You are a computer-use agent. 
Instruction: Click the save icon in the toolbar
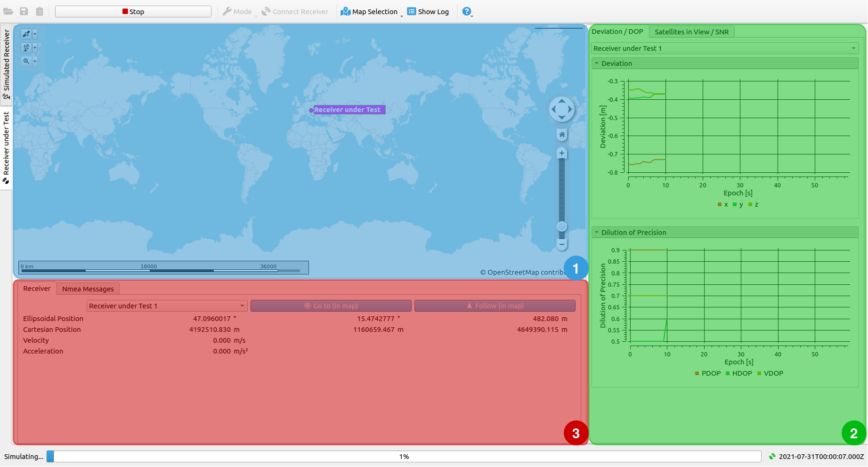[24, 11]
